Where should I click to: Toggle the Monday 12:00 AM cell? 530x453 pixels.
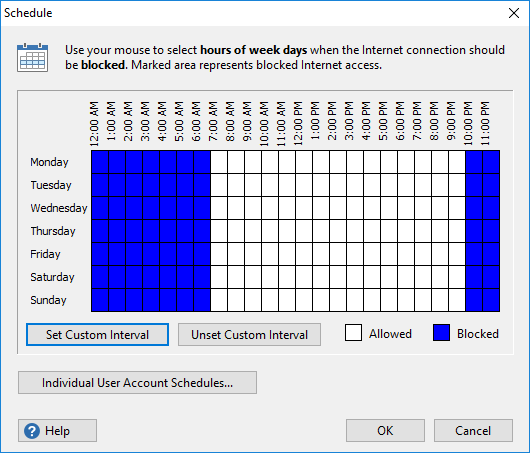(x=100, y=162)
